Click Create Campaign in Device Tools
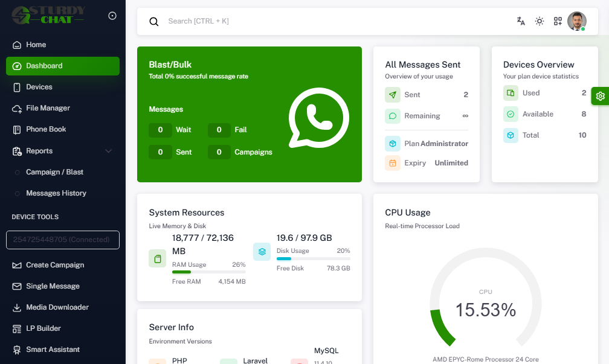Image resolution: width=609 pixels, height=364 pixels. tap(55, 265)
